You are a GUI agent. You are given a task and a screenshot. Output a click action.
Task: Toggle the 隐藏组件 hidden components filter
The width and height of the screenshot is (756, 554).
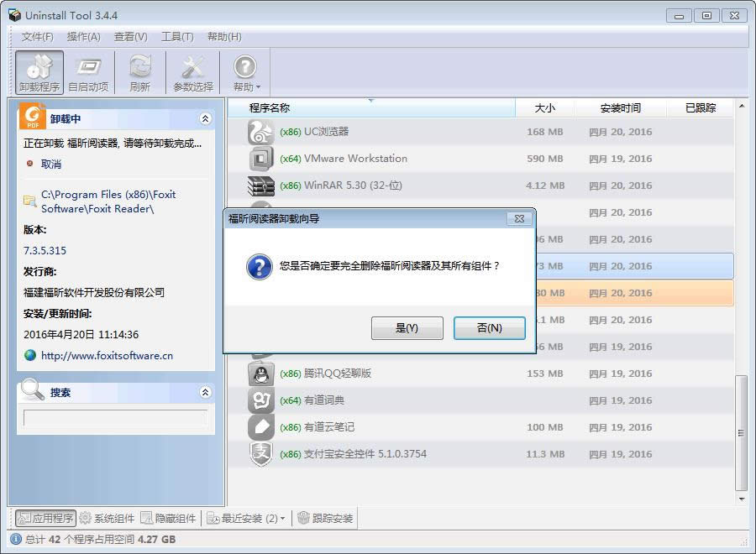(169, 519)
